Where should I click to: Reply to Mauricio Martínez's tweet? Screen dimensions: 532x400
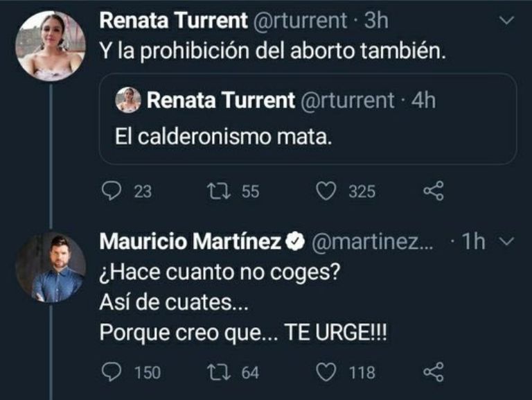[x=112, y=372]
